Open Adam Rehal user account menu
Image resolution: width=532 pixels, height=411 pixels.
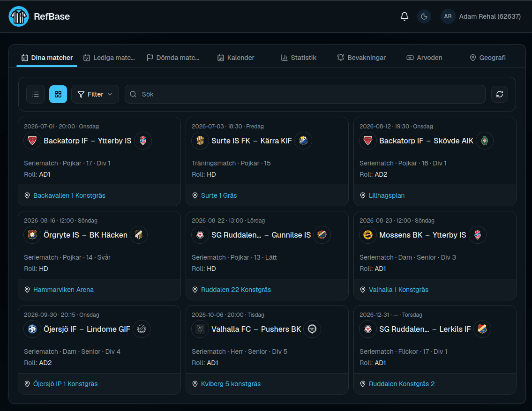(x=481, y=16)
